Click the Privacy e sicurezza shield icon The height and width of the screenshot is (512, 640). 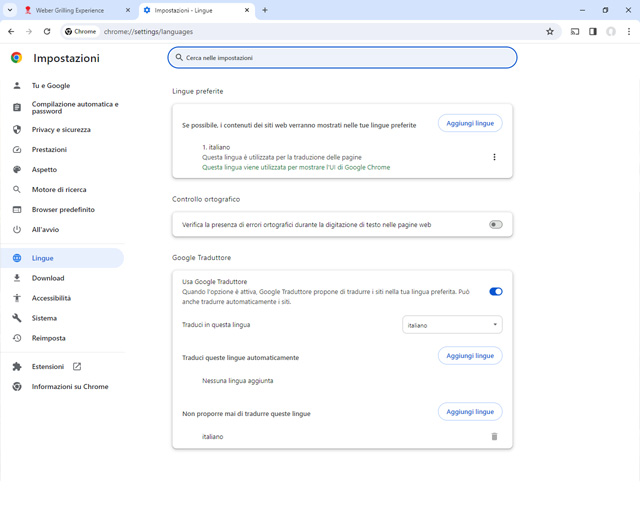[17, 129]
